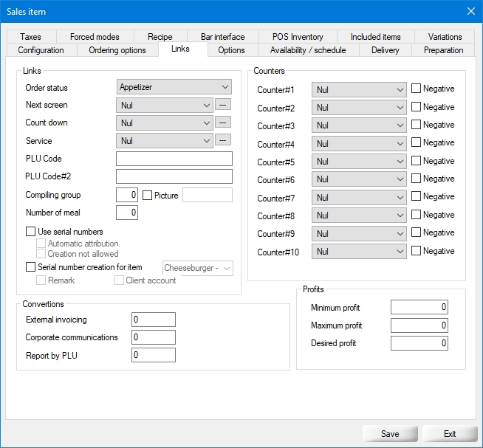Close the Sales item dialog
Screen dimensions: 483x448
coord(470,11)
